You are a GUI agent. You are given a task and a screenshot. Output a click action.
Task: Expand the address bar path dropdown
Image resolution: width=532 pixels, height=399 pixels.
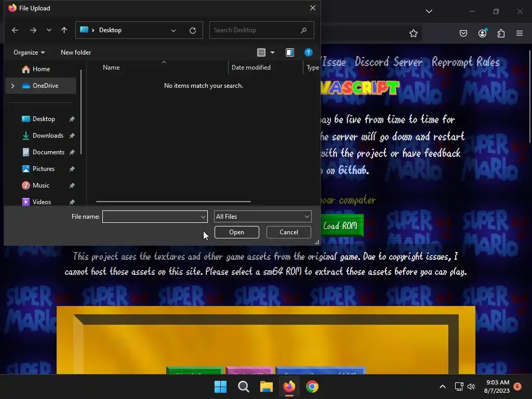[174, 31]
